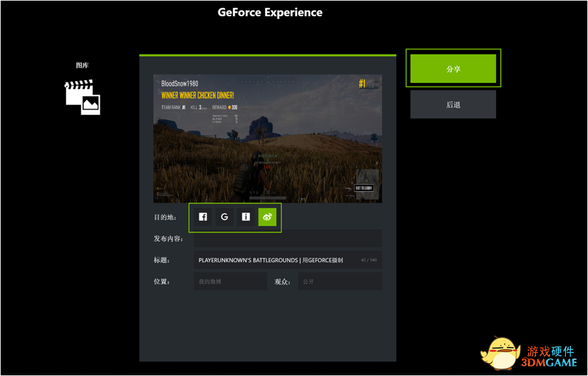Select Facebook as the share destination
Screen dimensions: 588x376
[203, 217]
